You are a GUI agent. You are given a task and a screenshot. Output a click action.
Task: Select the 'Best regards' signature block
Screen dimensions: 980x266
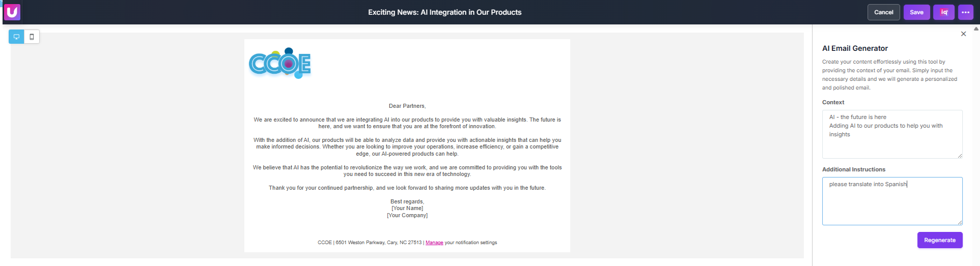(407, 209)
